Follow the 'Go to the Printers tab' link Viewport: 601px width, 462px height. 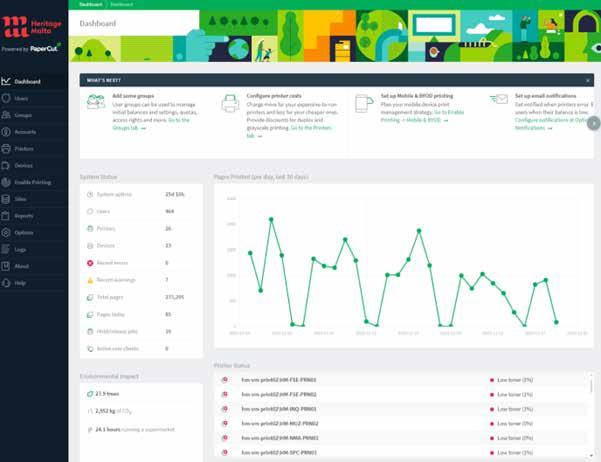289,132
